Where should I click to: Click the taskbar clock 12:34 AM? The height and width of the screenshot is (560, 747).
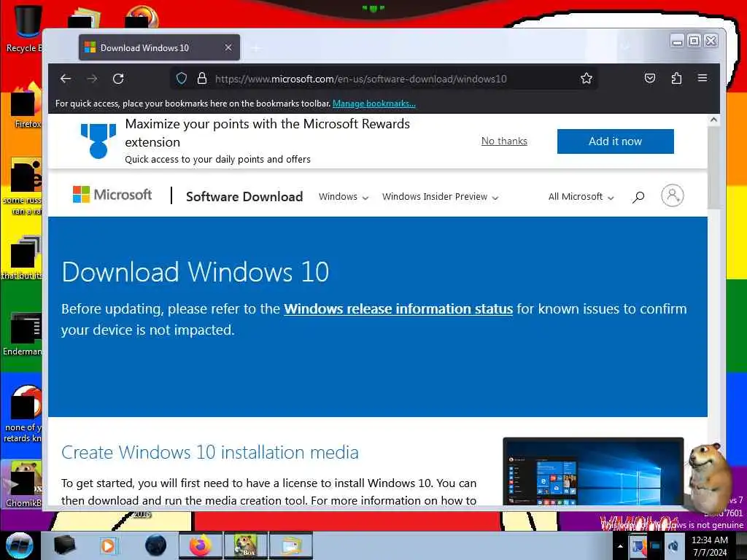coord(710,546)
